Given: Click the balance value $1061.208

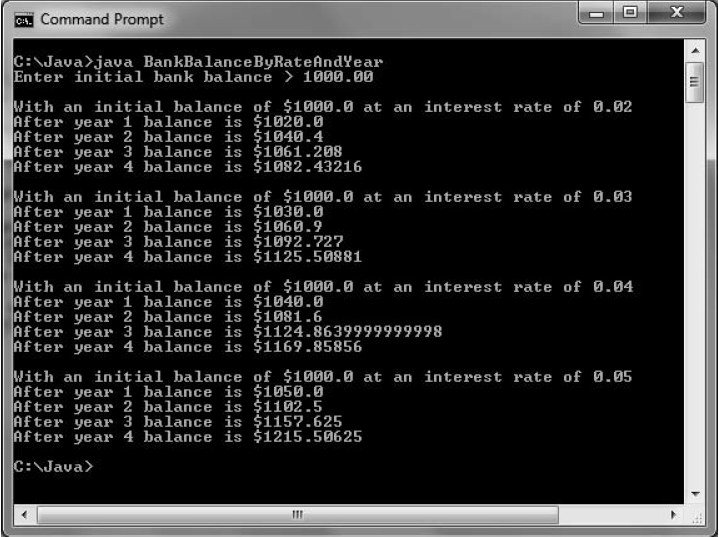Looking at the screenshot, I should [x=298, y=152].
